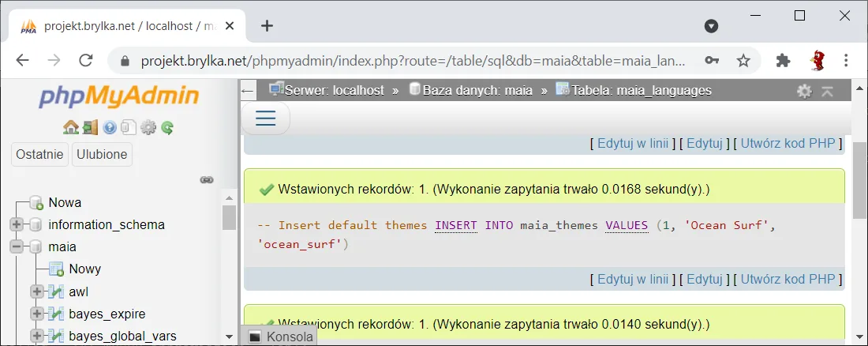Open navigation panel settings gear icon
868x346 pixels.
[148, 128]
